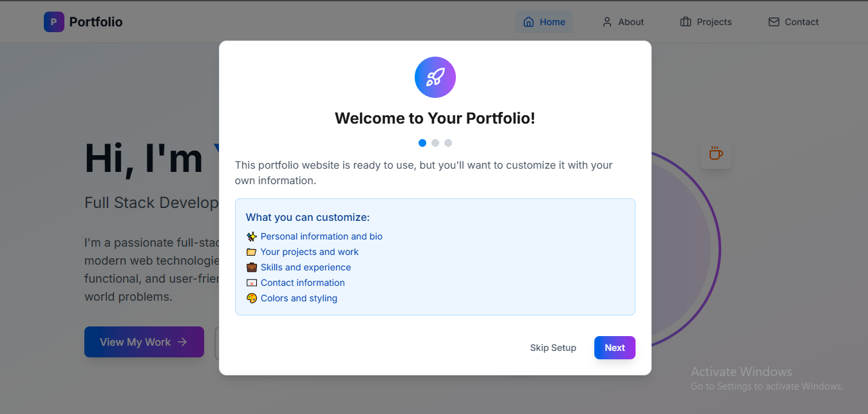The width and height of the screenshot is (868, 414).
Task: Click the Next button in the dialog
Action: coord(614,348)
